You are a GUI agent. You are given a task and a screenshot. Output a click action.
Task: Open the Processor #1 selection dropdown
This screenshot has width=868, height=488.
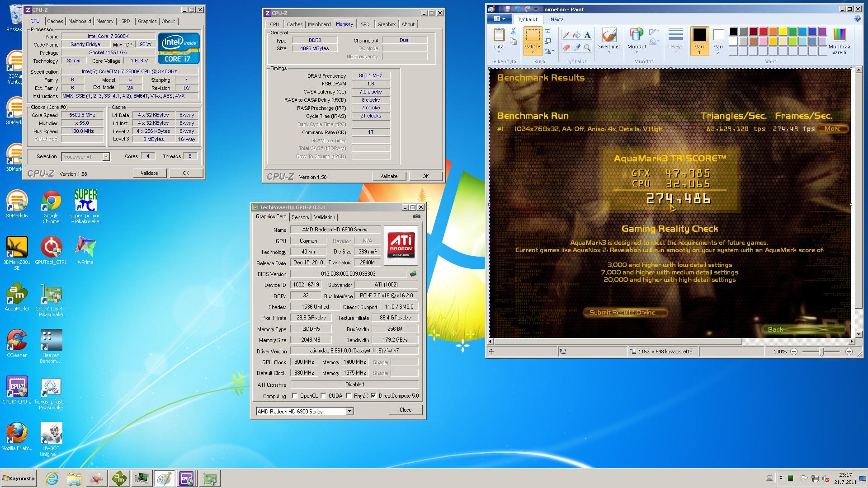[x=105, y=157]
